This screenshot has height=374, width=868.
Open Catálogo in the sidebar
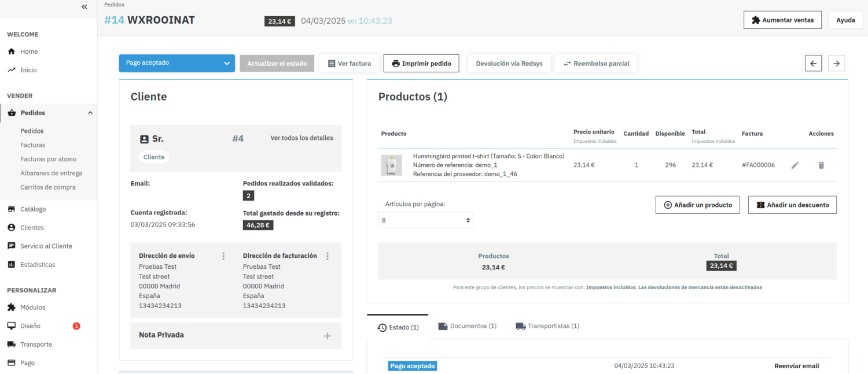[x=33, y=209]
